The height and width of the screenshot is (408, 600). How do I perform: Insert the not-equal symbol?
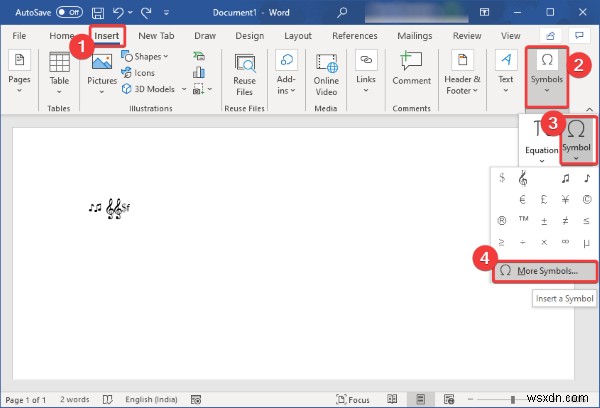pyautogui.click(x=565, y=220)
